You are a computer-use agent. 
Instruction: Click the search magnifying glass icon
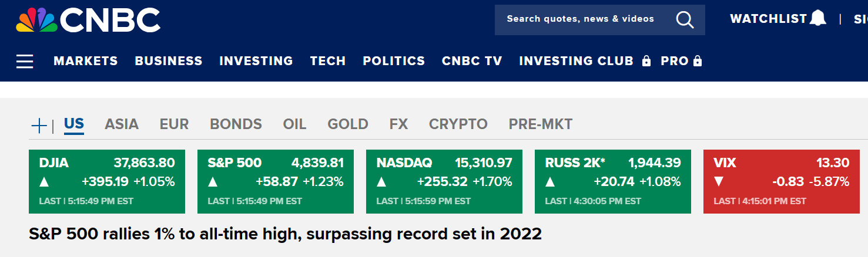(685, 20)
